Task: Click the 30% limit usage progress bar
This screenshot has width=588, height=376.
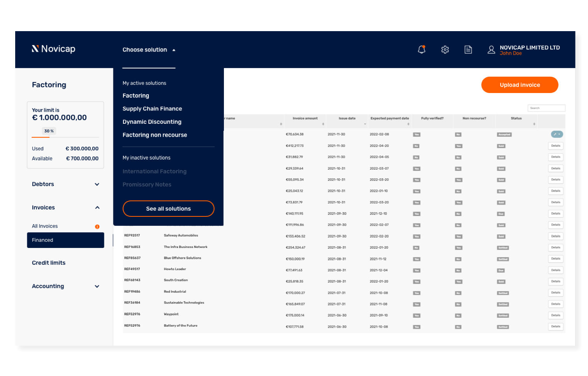Action: pos(65,137)
